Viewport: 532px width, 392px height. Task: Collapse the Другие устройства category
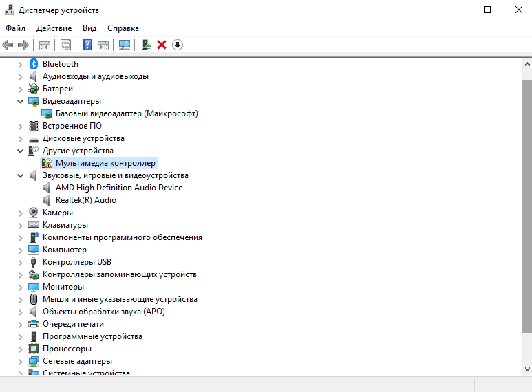[21, 151]
